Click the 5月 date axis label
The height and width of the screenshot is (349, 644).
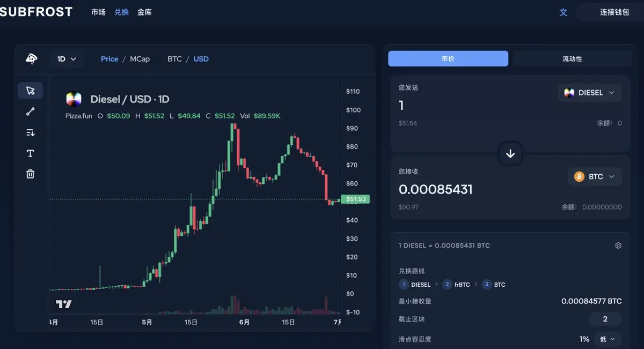click(147, 322)
